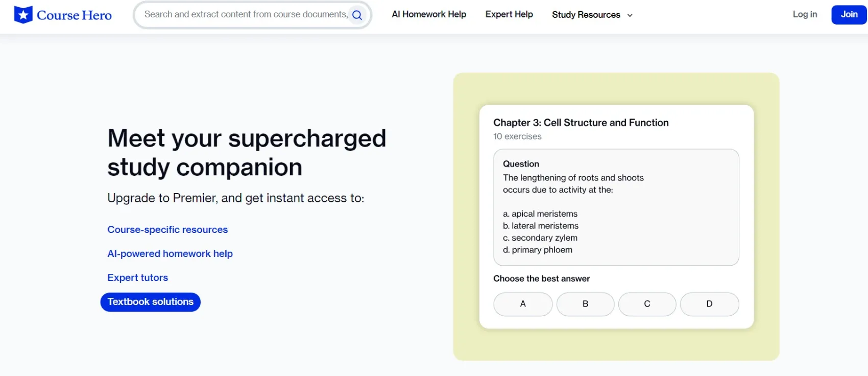Choose answer A

point(522,304)
